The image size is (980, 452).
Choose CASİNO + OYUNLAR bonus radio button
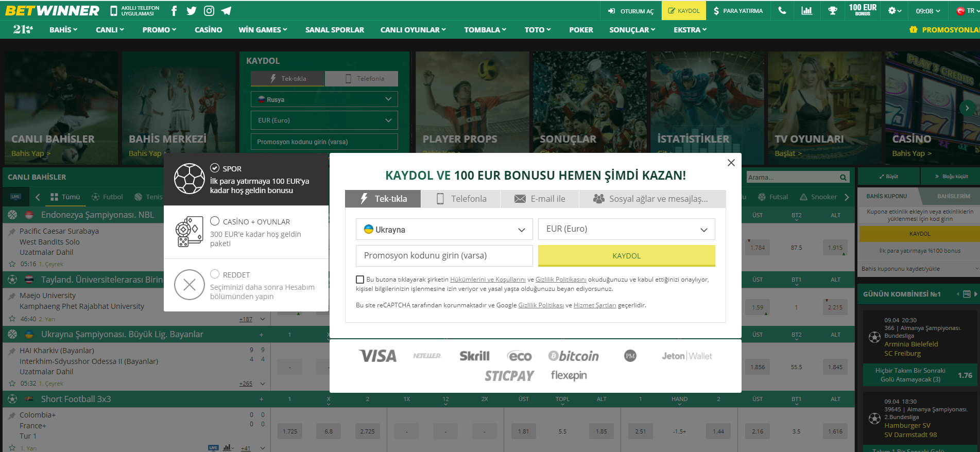coord(215,221)
